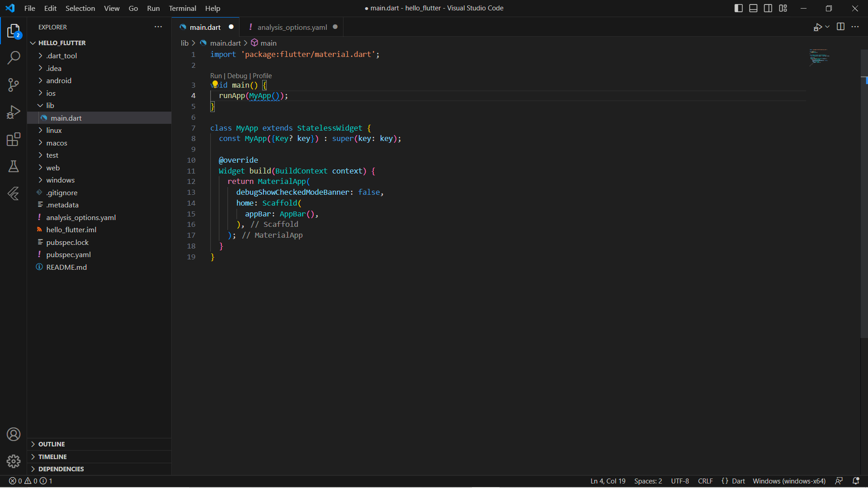Screen dimensions: 868x488
Task: Expand the OUTLINE section
Action: pyautogui.click(x=99, y=444)
